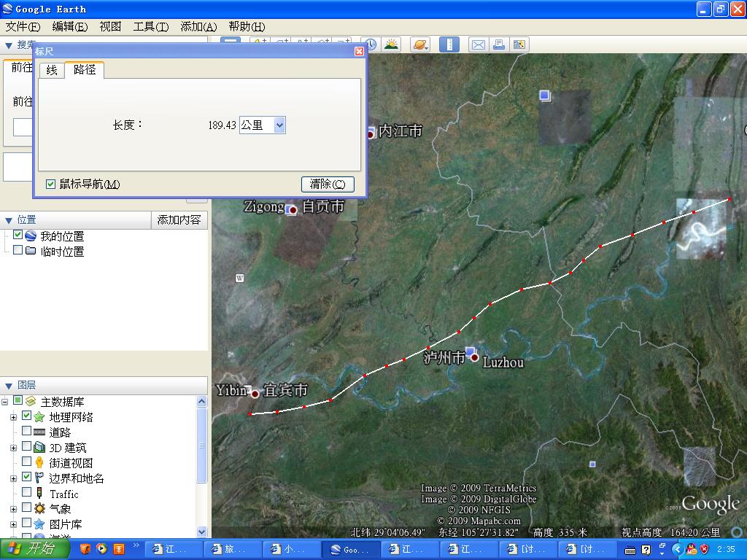Click the 边界和地名 flag icon
The image size is (747, 560).
(x=39, y=478)
